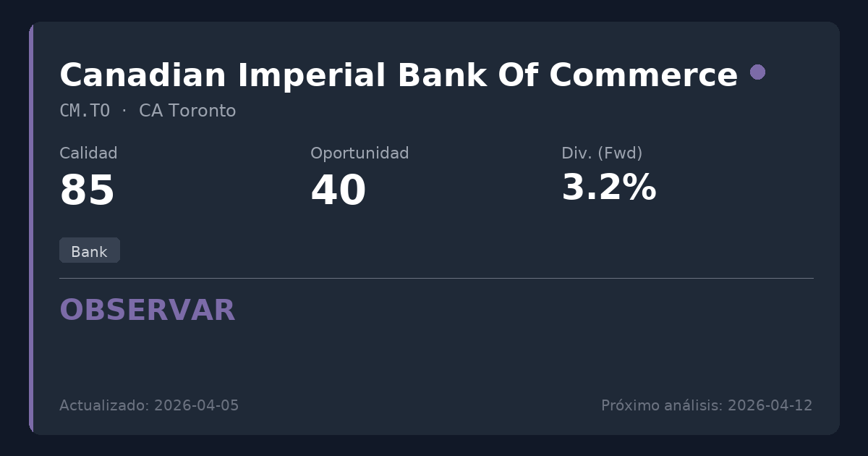
Task: Select the 3.2% dividend value
Action: click(608, 188)
